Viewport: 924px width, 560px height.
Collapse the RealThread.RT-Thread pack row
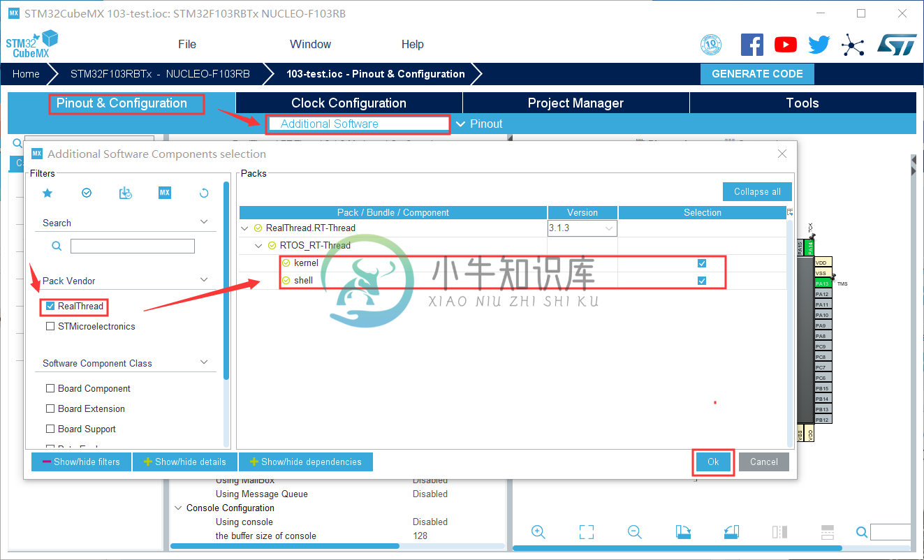(244, 228)
